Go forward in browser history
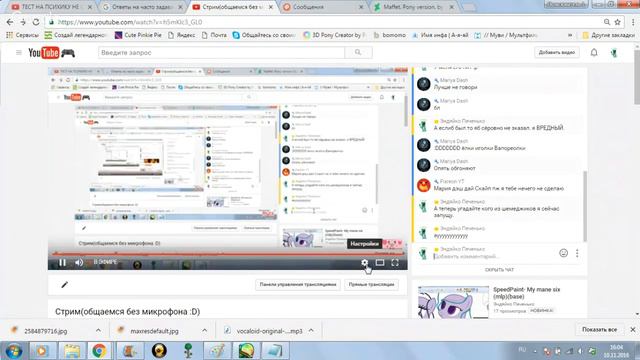 click(23, 22)
